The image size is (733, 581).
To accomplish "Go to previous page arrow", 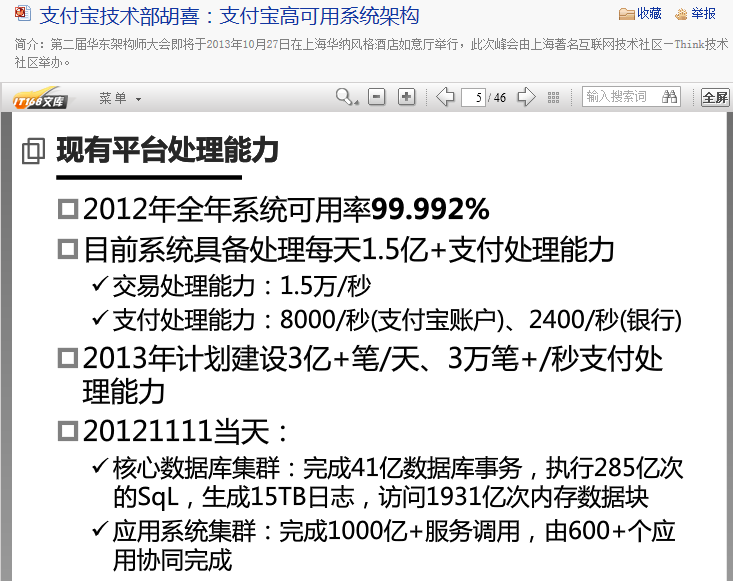I will [445, 97].
